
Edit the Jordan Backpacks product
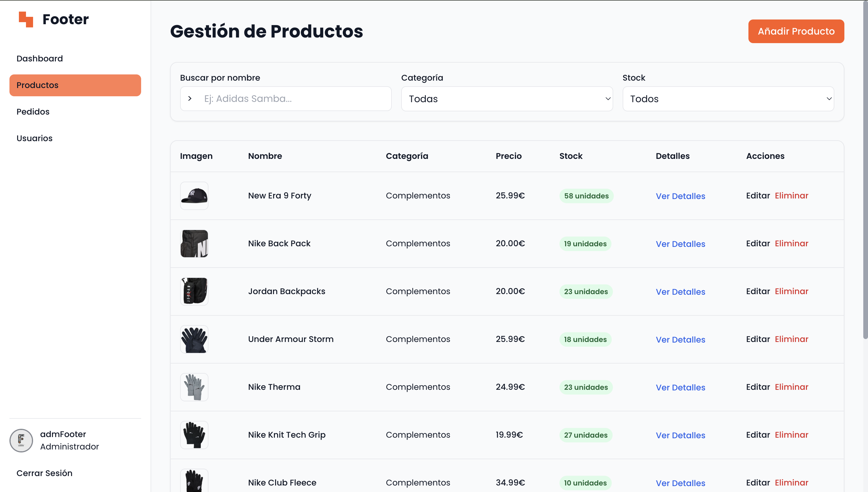tap(758, 291)
